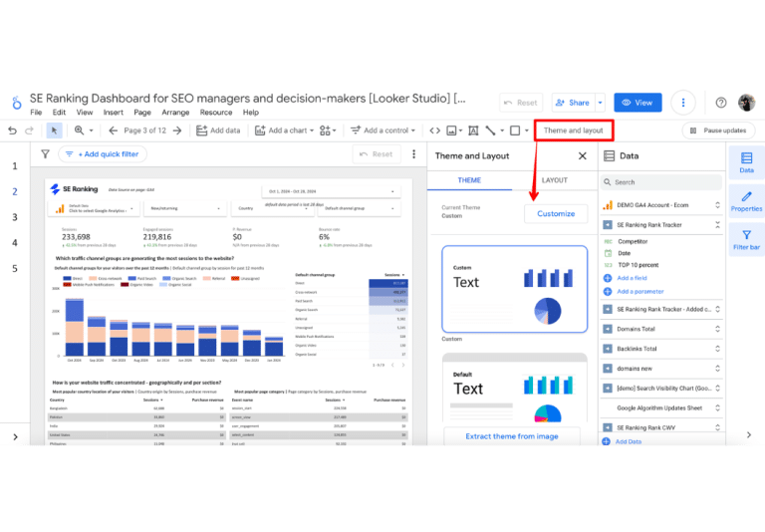
Task: Click the zoom magnifier tool
Action: [x=79, y=131]
